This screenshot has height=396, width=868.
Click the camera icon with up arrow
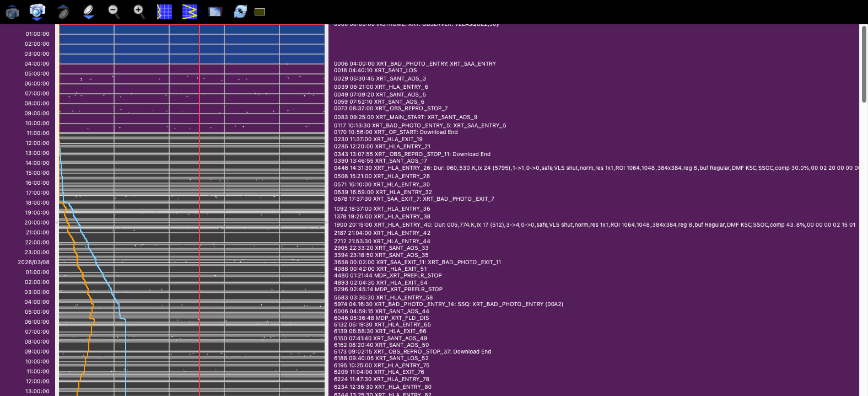pos(12,12)
